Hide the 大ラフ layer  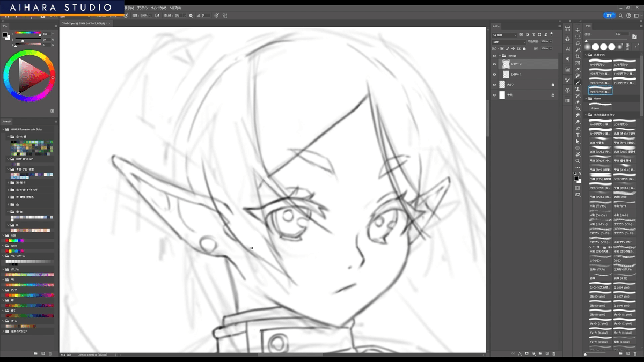495,85
